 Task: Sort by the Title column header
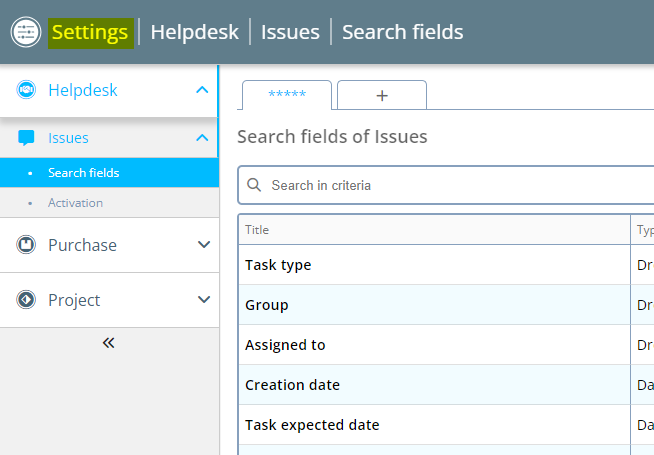(x=257, y=230)
